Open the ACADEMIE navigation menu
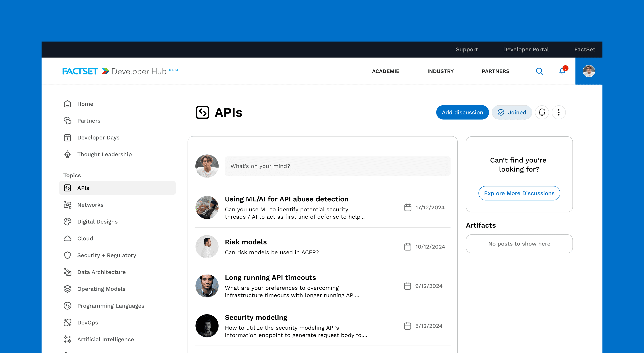Image resolution: width=644 pixels, height=353 pixels. click(x=385, y=71)
